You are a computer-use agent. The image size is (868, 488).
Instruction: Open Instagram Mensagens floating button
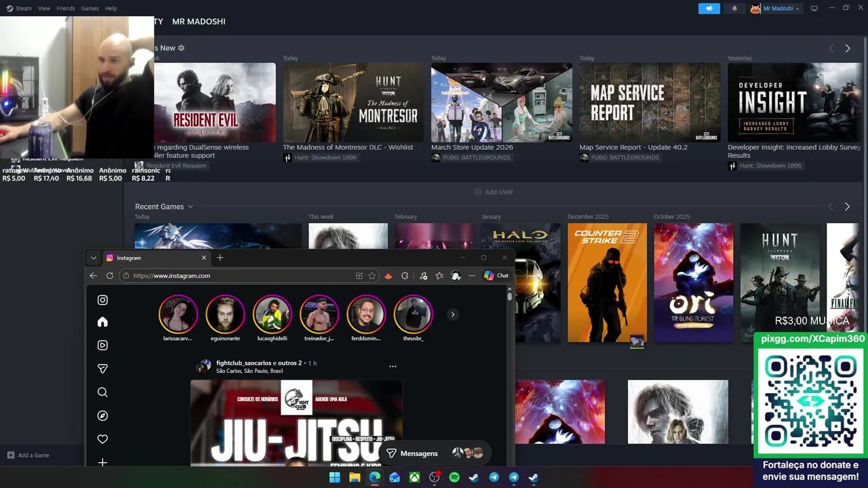(435, 453)
